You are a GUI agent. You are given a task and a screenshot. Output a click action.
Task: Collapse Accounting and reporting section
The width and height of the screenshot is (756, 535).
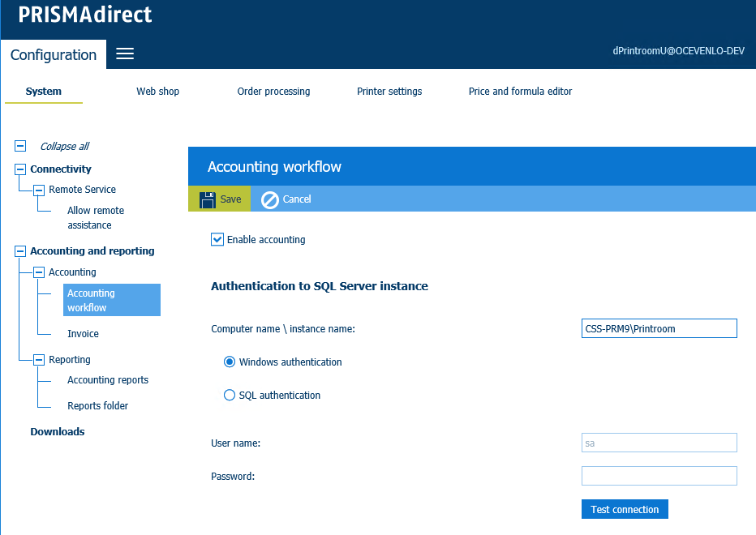click(x=20, y=251)
